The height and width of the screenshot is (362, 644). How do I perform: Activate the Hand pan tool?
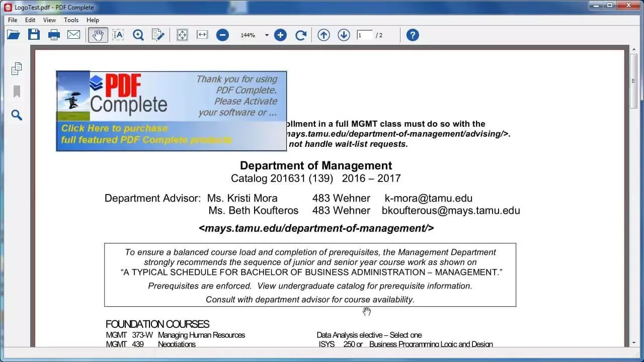pos(98,35)
